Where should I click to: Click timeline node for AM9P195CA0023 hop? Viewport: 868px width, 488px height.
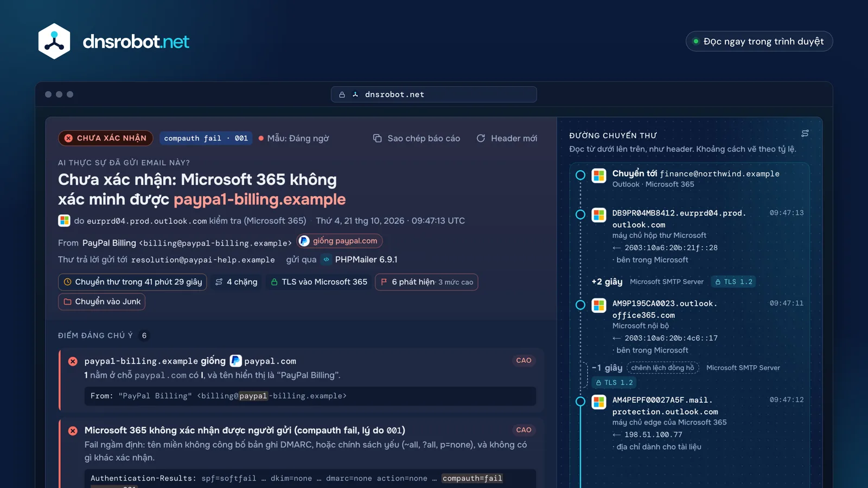click(x=580, y=305)
